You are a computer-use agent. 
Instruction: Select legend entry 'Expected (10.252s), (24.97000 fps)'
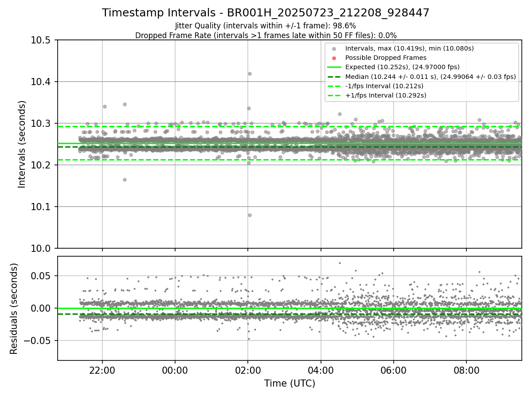coord(403,67)
